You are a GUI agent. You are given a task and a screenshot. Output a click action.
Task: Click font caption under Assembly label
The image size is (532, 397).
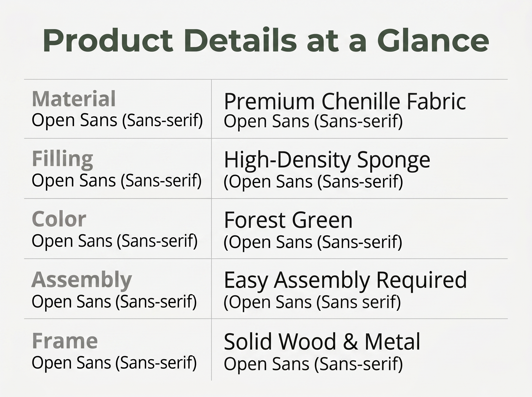point(114,302)
